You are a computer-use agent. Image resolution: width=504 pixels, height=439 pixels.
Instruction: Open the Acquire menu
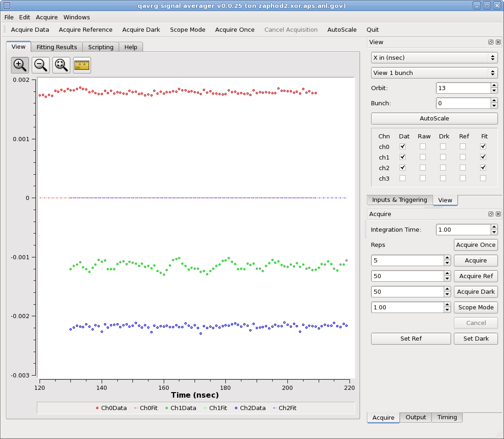(46, 17)
